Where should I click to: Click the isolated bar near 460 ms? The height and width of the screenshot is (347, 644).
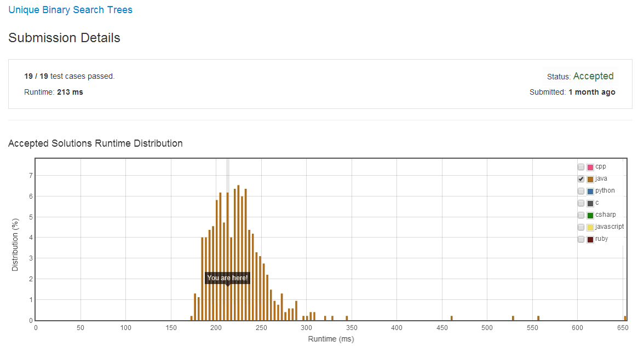(451, 318)
